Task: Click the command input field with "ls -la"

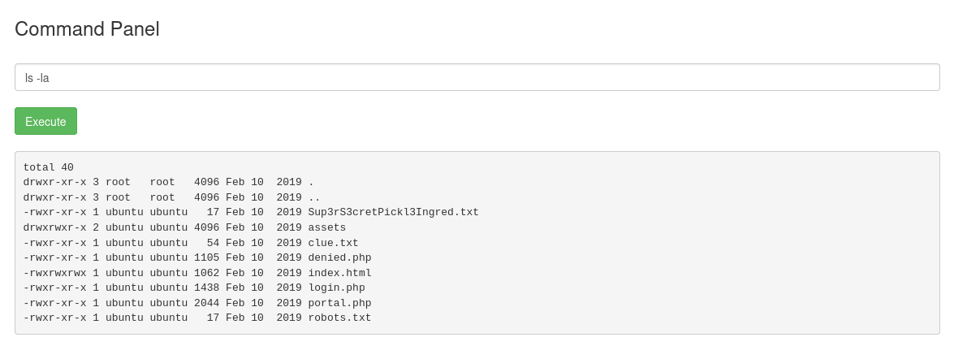Action: [x=477, y=78]
